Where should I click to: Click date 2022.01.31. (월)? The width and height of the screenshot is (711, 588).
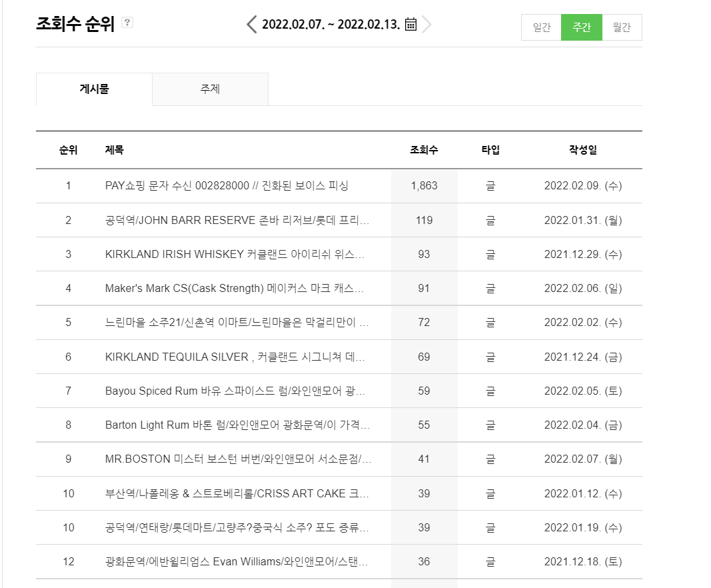pyautogui.click(x=583, y=220)
